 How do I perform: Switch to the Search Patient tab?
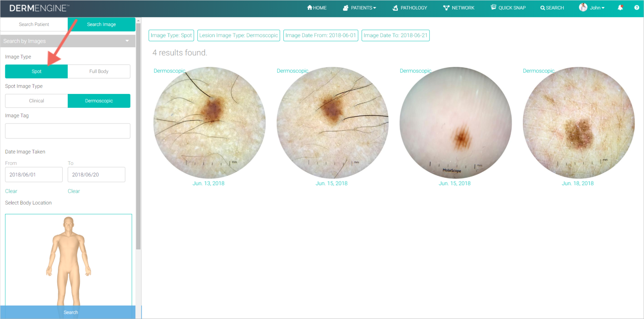point(34,24)
